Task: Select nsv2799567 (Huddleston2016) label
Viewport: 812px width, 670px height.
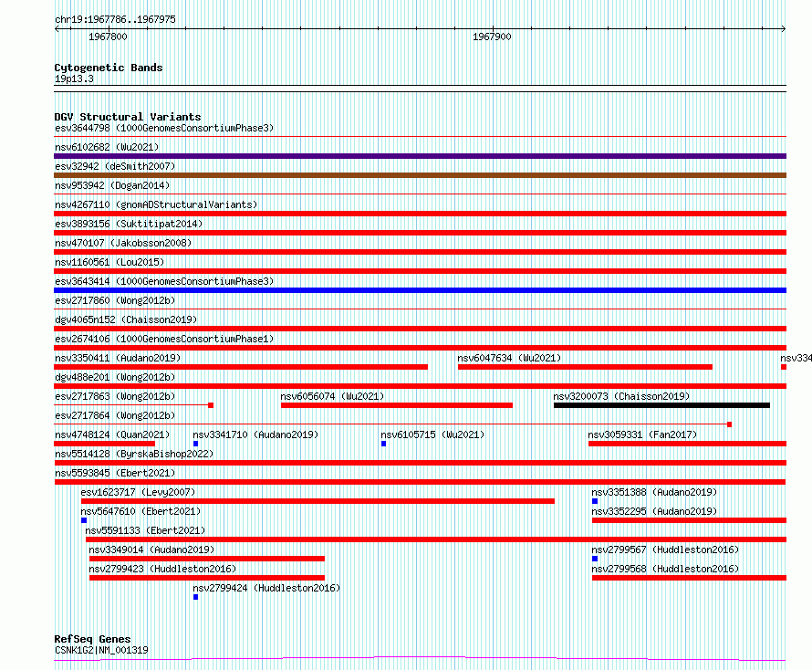Action: point(665,550)
